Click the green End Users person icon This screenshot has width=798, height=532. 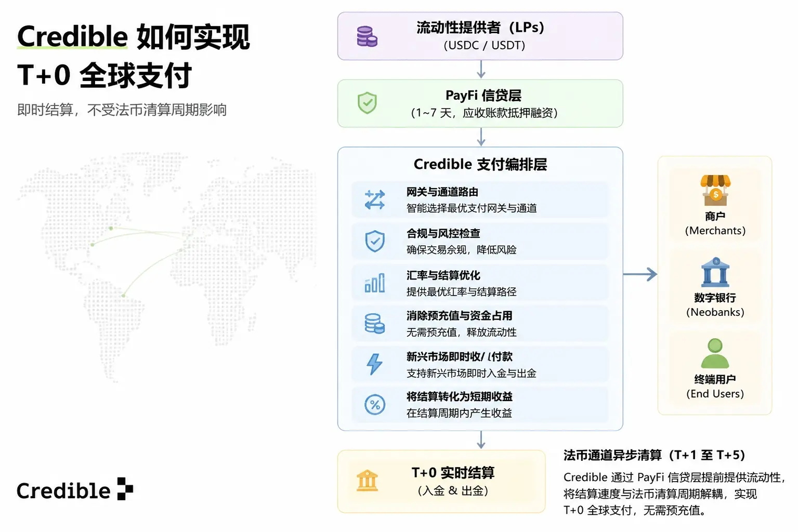click(715, 353)
